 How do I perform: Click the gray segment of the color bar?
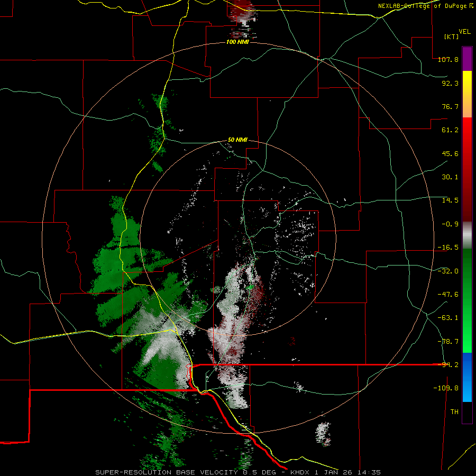pyautogui.click(x=467, y=235)
